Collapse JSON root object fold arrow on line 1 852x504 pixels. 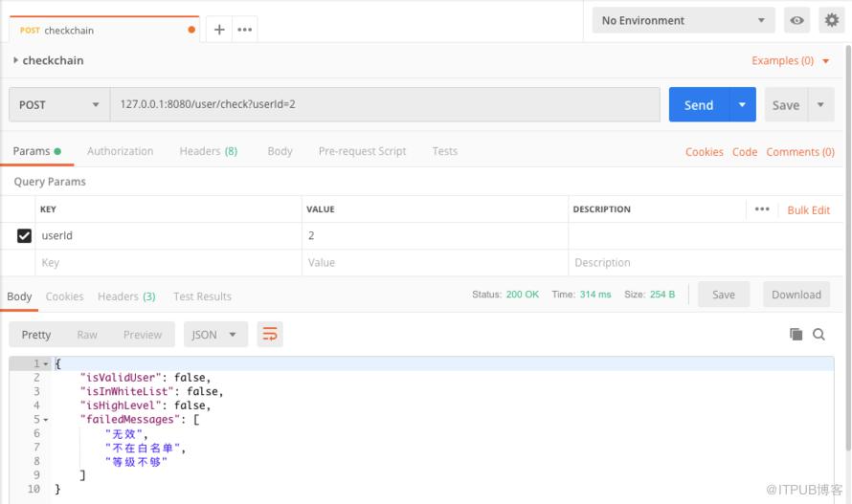[x=46, y=363]
